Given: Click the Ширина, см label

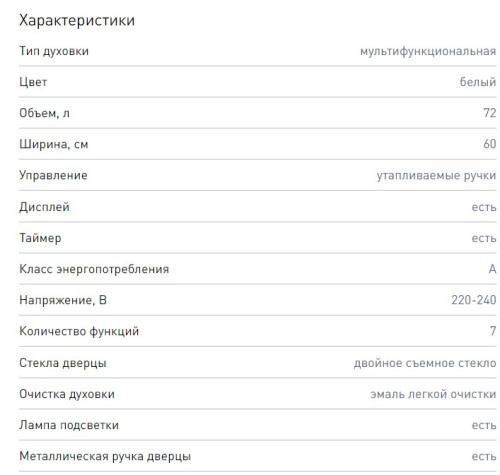Looking at the screenshot, I should click(x=54, y=144).
